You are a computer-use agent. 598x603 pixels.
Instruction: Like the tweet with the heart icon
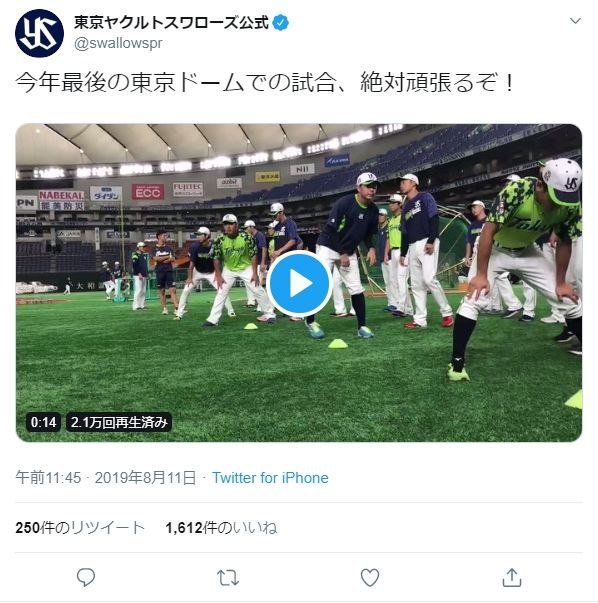370,577
